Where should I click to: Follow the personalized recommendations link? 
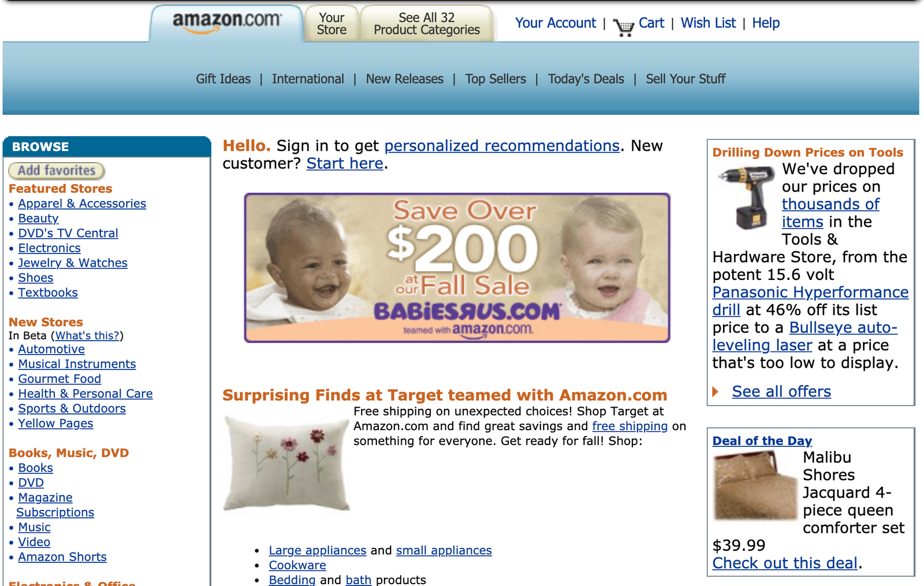502,145
